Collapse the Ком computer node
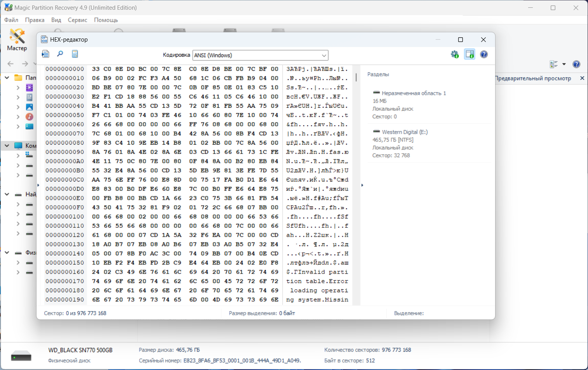 coord(7,146)
